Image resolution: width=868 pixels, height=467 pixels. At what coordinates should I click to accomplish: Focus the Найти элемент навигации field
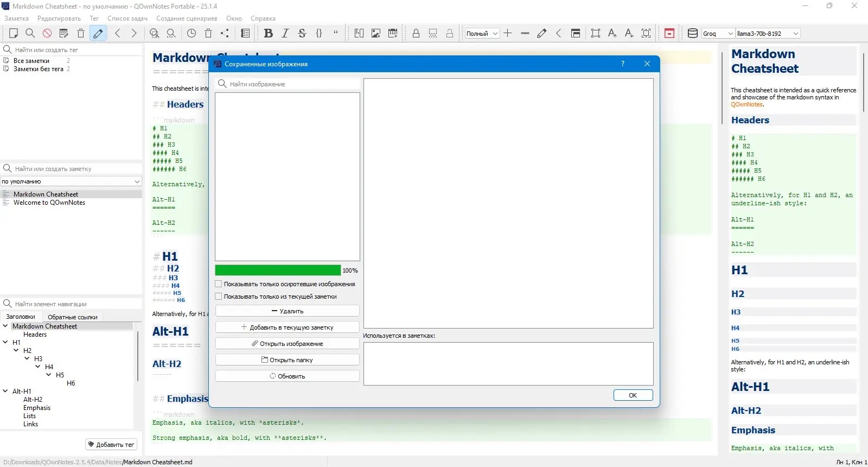[71, 304]
